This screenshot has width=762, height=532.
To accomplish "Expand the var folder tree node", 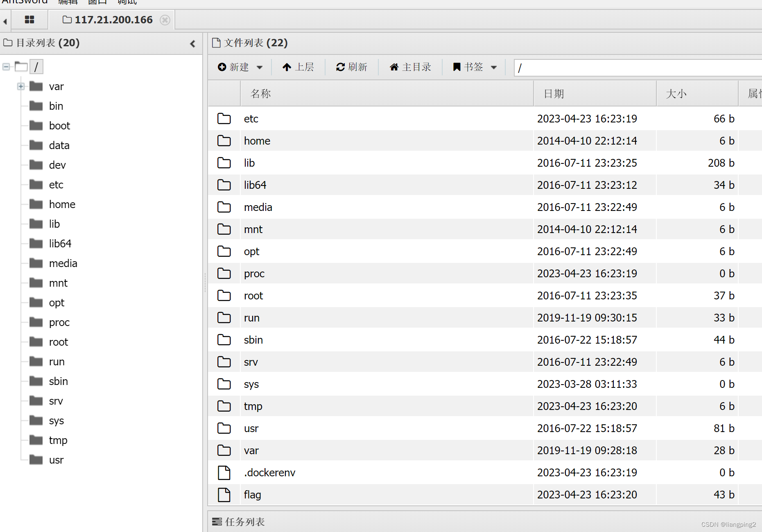I will click(21, 86).
